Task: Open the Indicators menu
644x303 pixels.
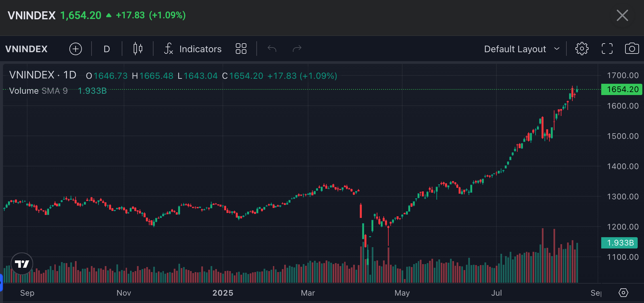Action: tap(193, 49)
